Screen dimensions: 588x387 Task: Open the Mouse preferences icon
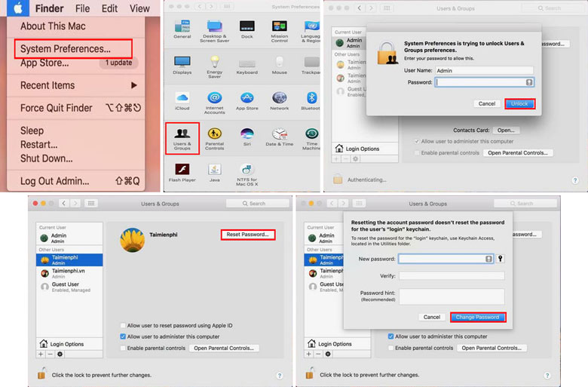(x=280, y=62)
